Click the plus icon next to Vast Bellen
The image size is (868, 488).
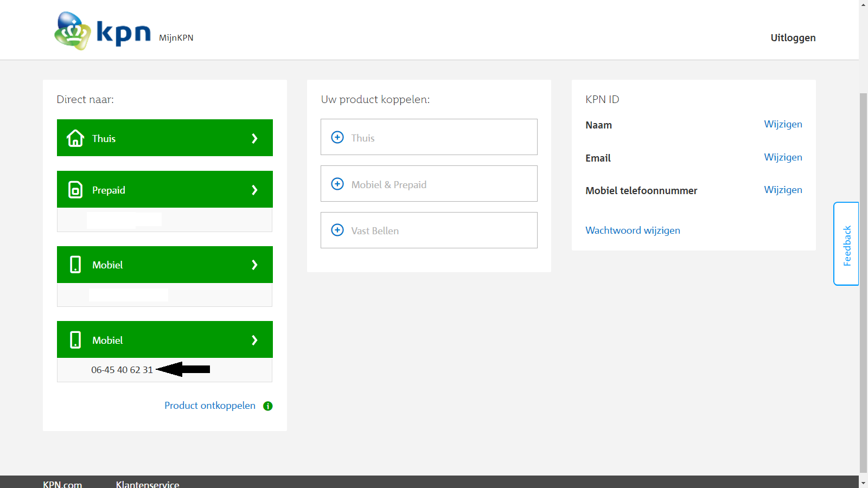(x=337, y=230)
